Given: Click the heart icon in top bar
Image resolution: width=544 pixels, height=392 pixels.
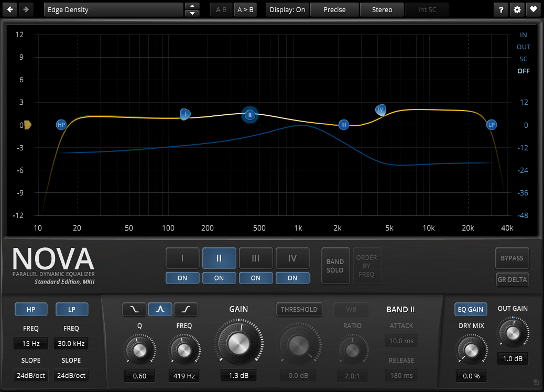Looking at the screenshot, I should point(533,9).
